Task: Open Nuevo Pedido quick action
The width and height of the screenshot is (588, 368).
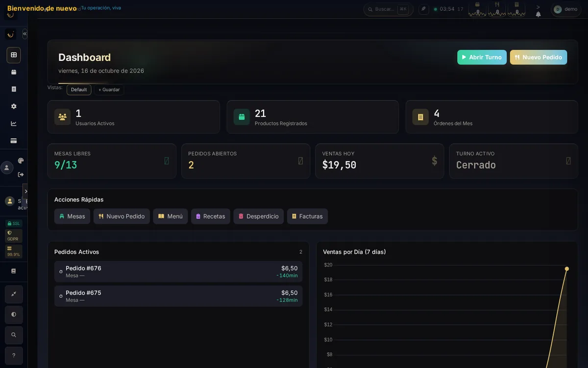Action: tap(122, 216)
